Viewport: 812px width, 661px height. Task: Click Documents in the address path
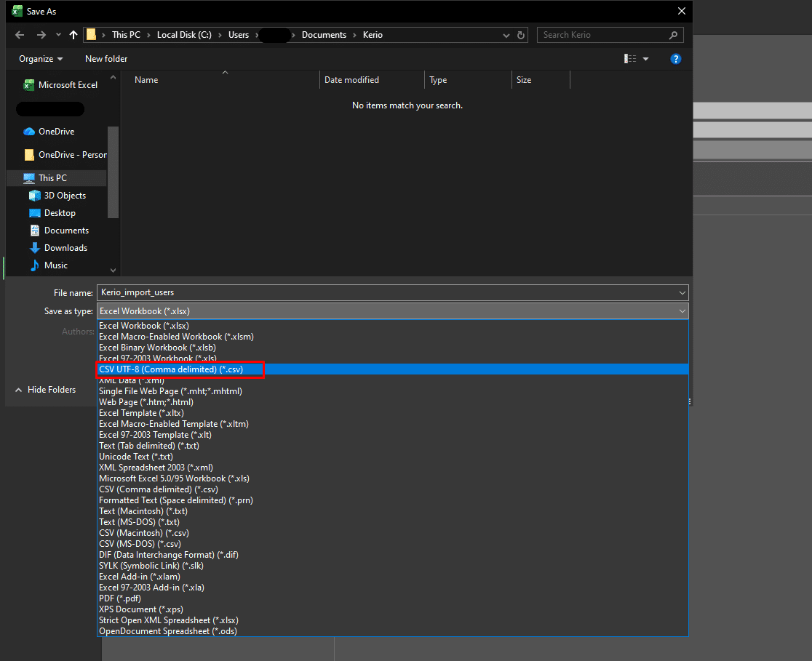pyautogui.click(x=323, y=35)
